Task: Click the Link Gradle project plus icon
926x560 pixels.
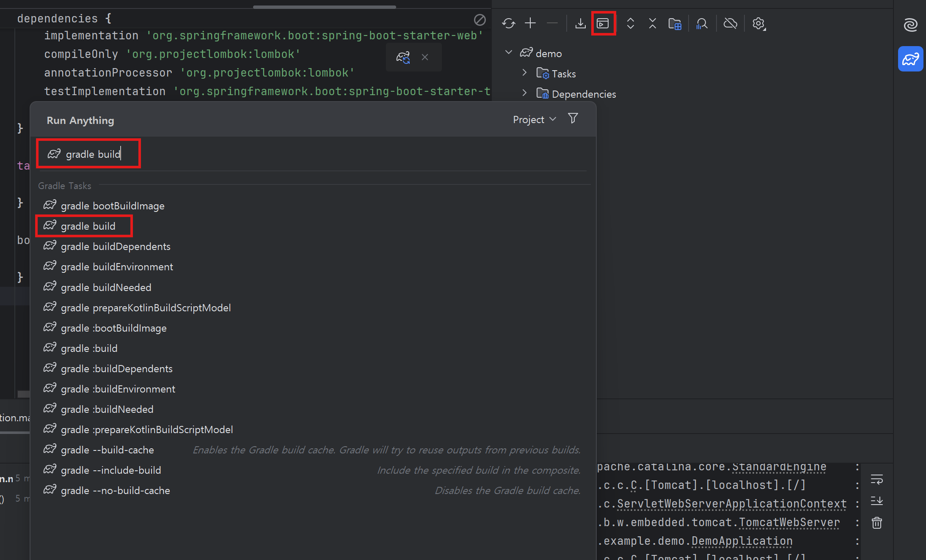Action: click(530, 23)
